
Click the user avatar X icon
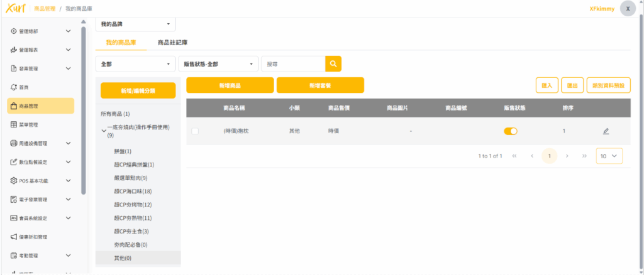[x=628, y=9]
